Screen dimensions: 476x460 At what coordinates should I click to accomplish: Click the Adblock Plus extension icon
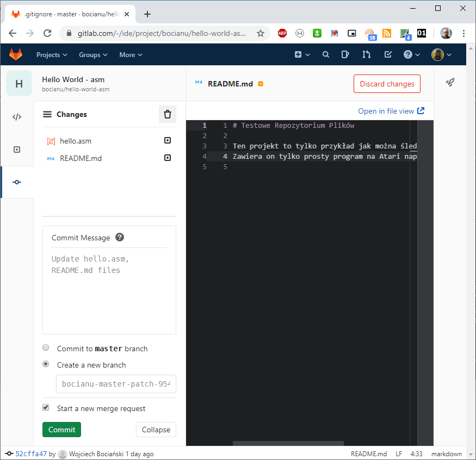click(x=282, y=33)
